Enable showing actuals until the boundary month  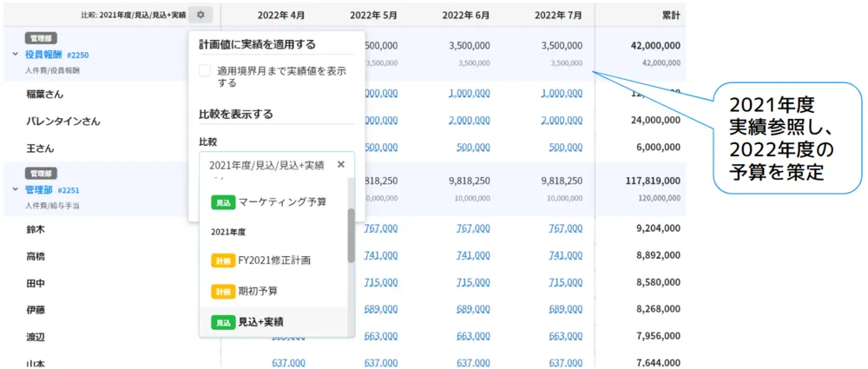(x=205, y=71)
